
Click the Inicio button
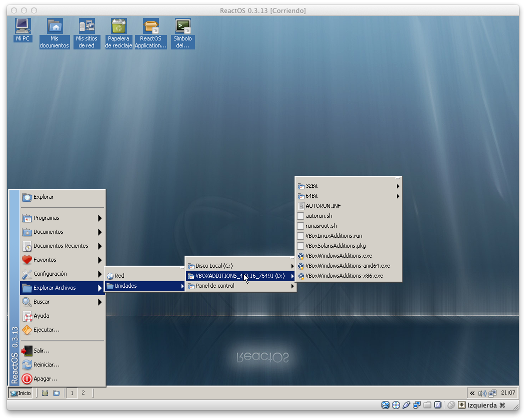click(x=19, y=393)
